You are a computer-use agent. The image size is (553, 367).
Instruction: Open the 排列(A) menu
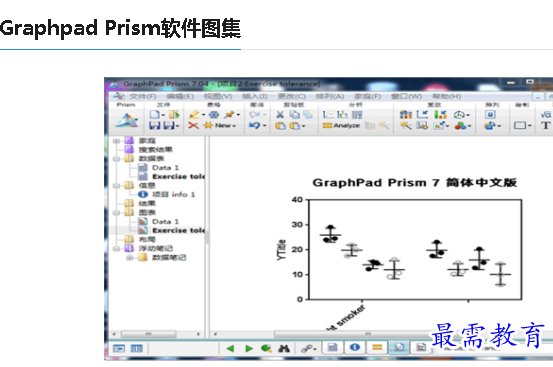coord(329,96)
